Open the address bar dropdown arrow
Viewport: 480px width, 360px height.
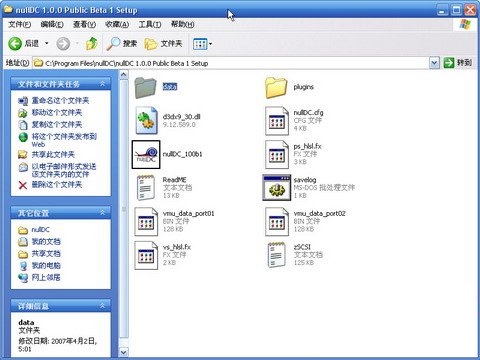(434, 63)
